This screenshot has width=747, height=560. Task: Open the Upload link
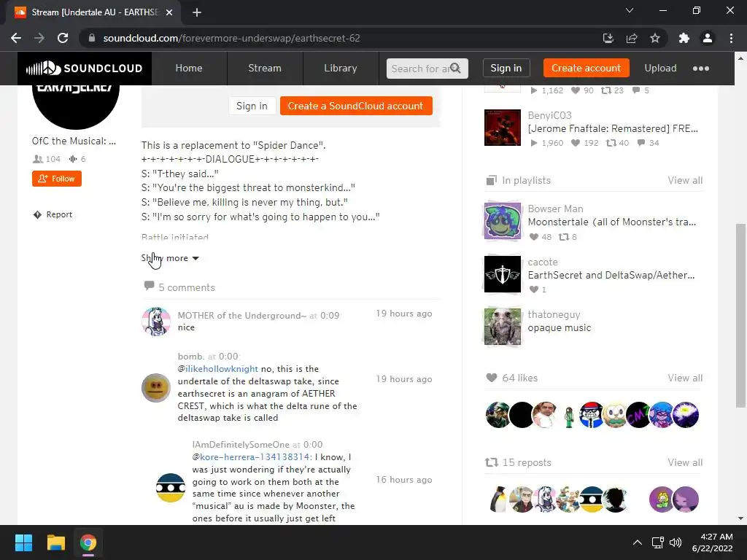point(660,68)
